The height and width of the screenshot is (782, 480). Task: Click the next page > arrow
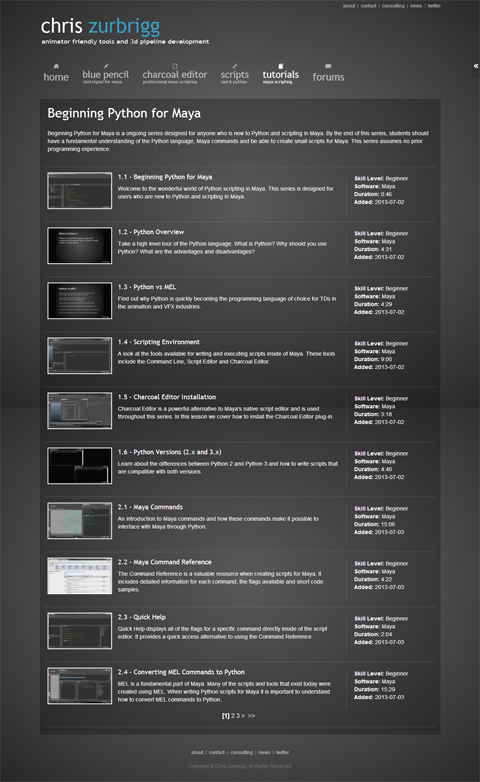pyautogui.click(x=243, y=716)
